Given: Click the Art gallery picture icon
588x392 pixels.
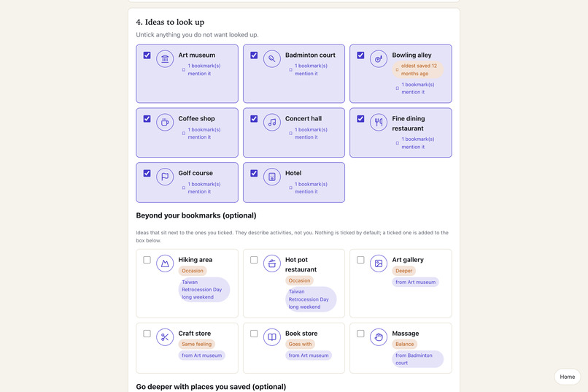Looking at the screenshot, I should (x=379, y=264).
